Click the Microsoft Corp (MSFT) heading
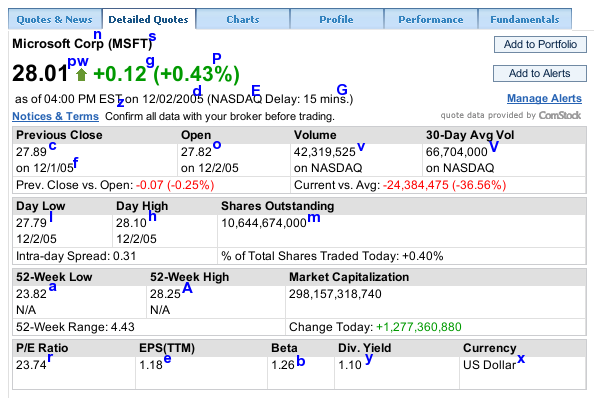This screenshot has height=398, width=594. point(82,44)
